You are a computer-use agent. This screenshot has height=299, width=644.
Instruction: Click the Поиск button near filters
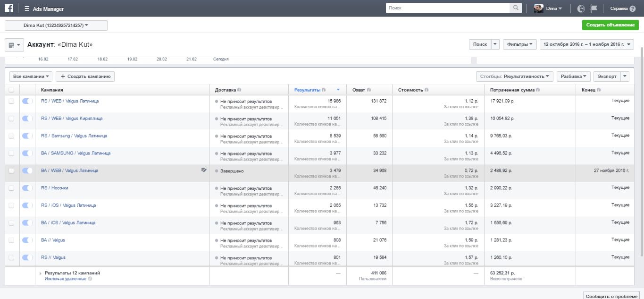pos(480,44)
